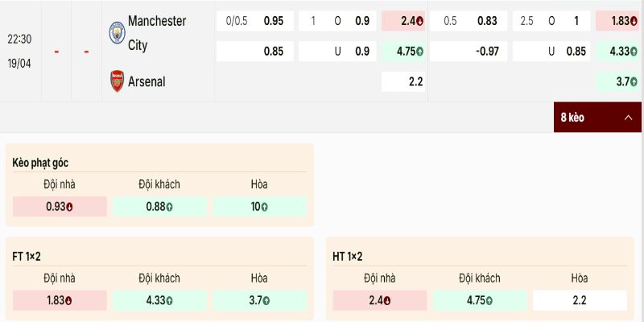The width and height of the screenshot is (644, 322).
Task: Click handicap 0/0.5 odds 0.95
Action: coord(254,21)
